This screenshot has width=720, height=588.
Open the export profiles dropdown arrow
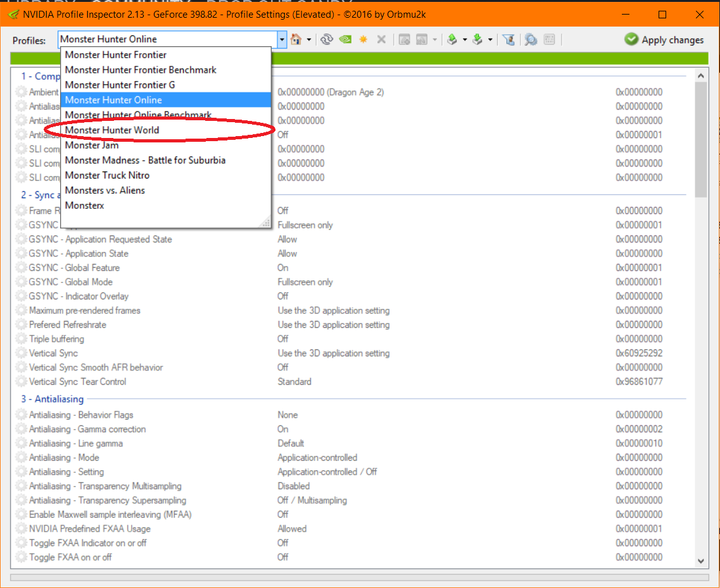point(465,40)
